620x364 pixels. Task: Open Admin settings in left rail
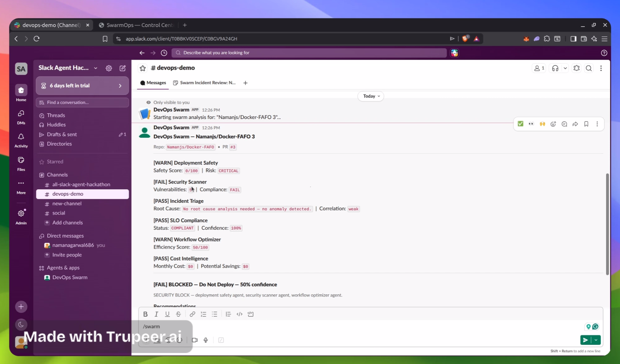21,217
